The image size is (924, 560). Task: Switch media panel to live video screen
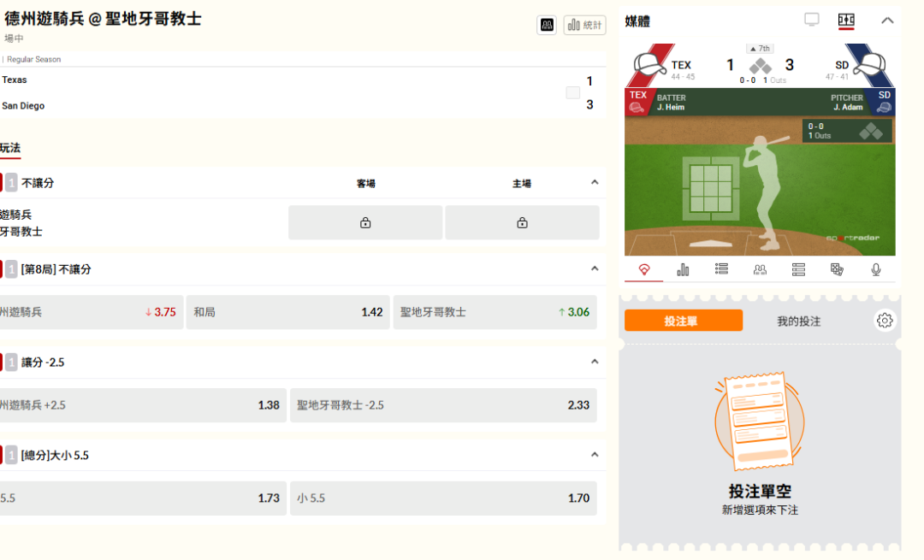coord(811,20)
